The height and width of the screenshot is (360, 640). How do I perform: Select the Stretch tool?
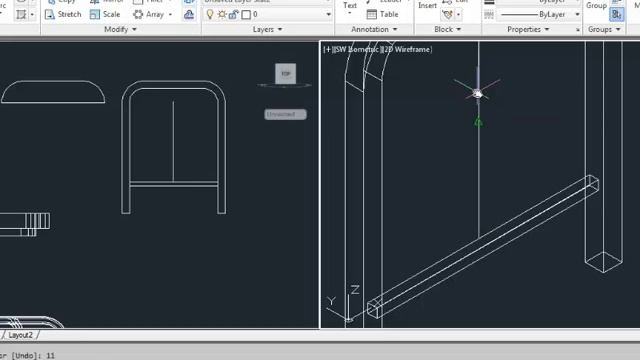tap(63, 14)
